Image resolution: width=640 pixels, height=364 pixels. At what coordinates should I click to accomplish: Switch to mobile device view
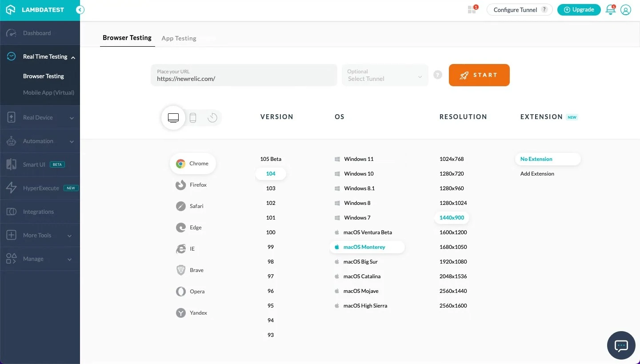193,118
